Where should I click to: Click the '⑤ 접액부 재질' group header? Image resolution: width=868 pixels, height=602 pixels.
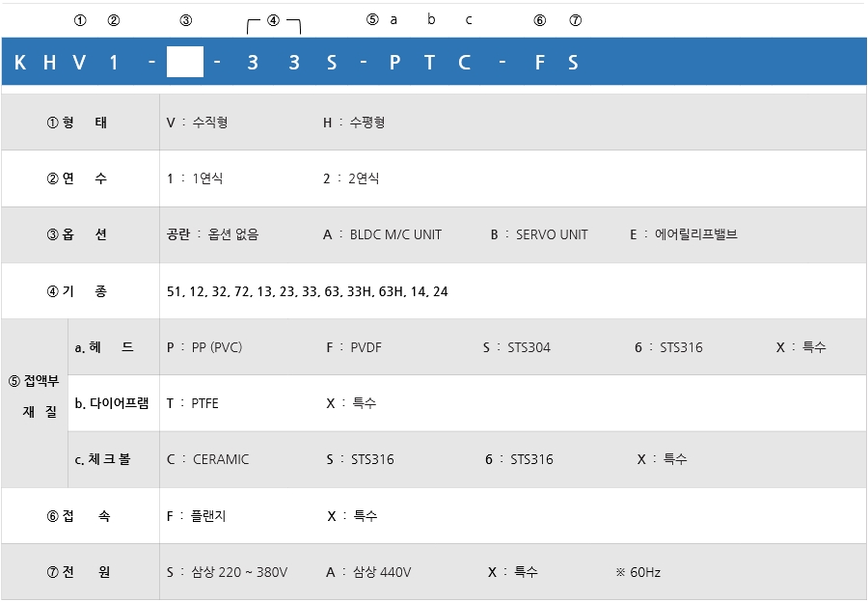tap(33, 397)
